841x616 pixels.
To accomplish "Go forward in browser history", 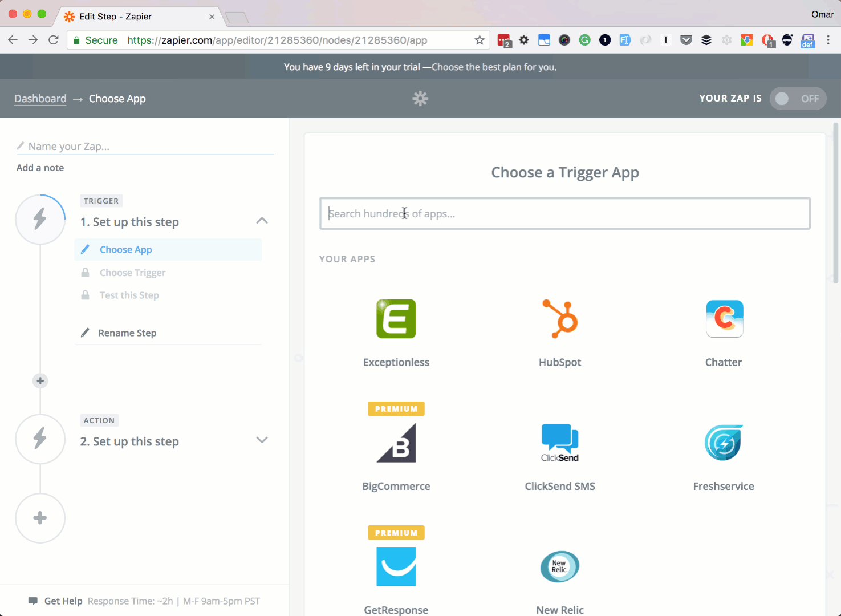I will (x=33, y=40).
